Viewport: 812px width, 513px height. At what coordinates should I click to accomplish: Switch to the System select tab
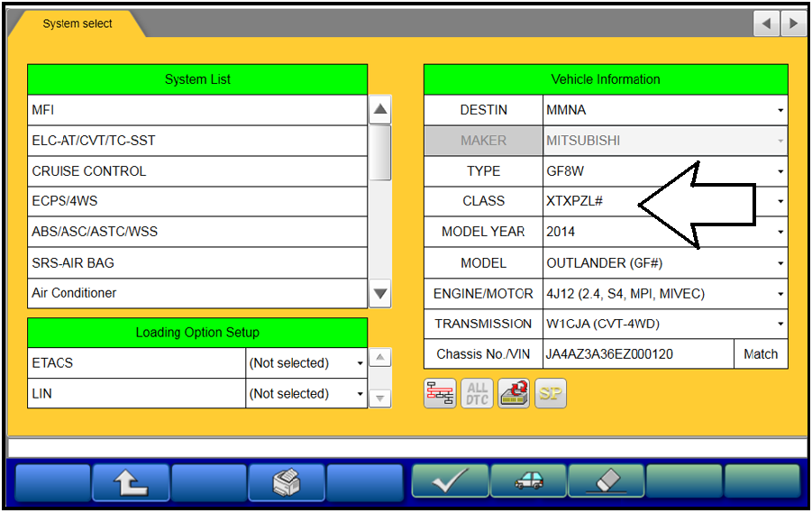click(78, 23)
